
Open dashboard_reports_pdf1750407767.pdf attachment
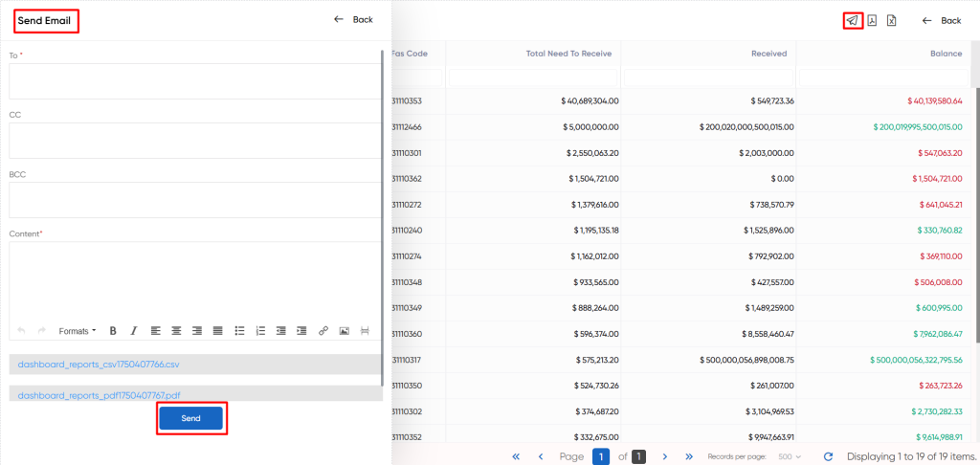click(x=100, y=395)
